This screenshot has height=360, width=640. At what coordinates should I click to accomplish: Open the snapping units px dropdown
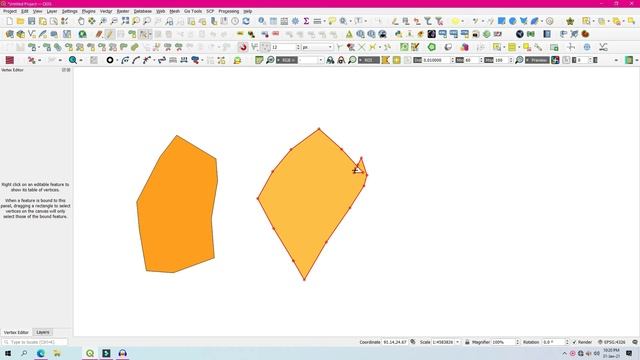(x=317, y=47)
